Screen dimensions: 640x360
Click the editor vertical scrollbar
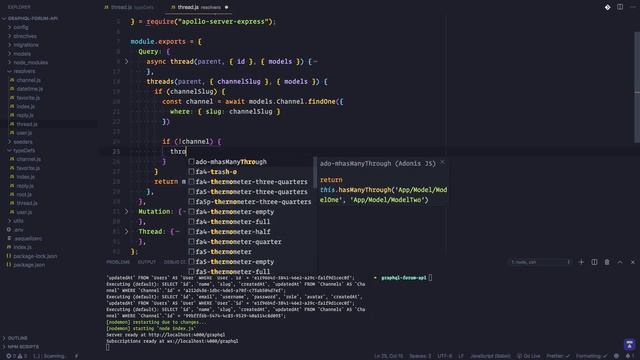[637, 88]
